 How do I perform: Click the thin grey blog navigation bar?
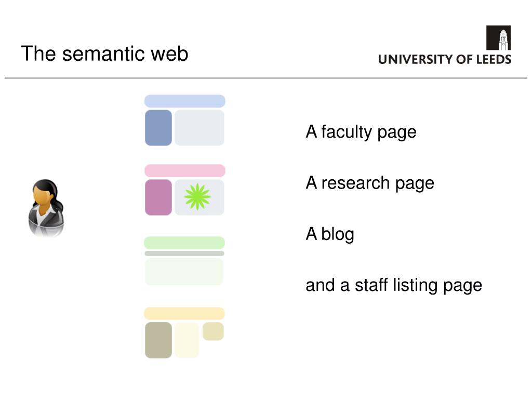point(184,254)
